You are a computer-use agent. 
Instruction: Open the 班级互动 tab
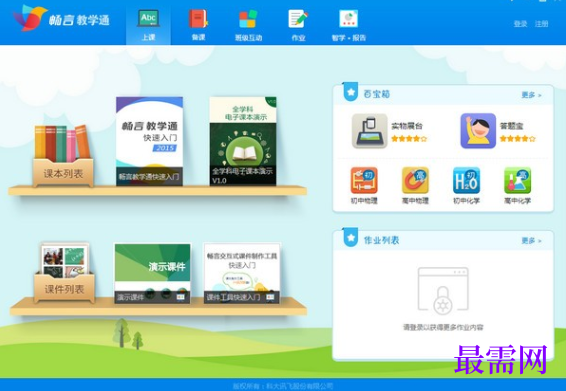coord(248,25)
